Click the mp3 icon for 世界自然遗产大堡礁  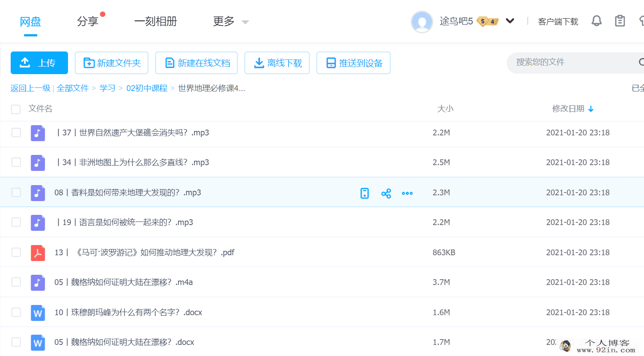click(x=38, y=133)
